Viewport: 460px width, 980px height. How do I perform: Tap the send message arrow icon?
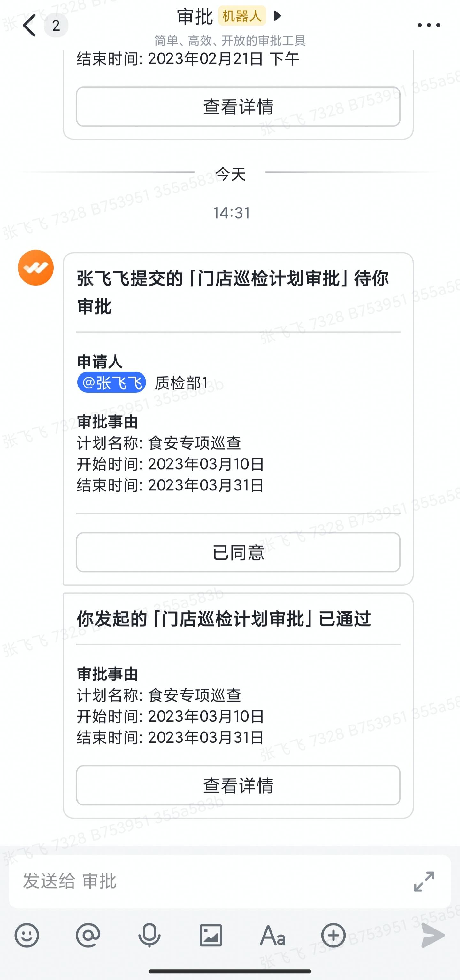pyautogui.click(x=433, y=935)
